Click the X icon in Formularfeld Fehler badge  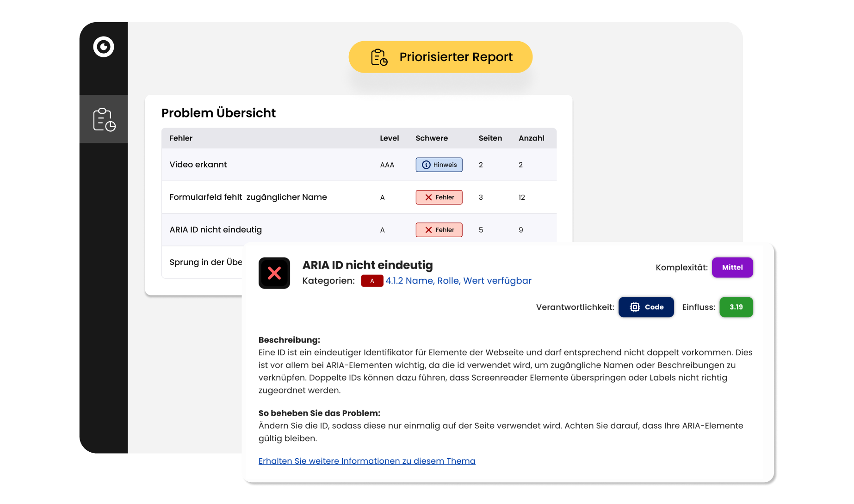428,197
